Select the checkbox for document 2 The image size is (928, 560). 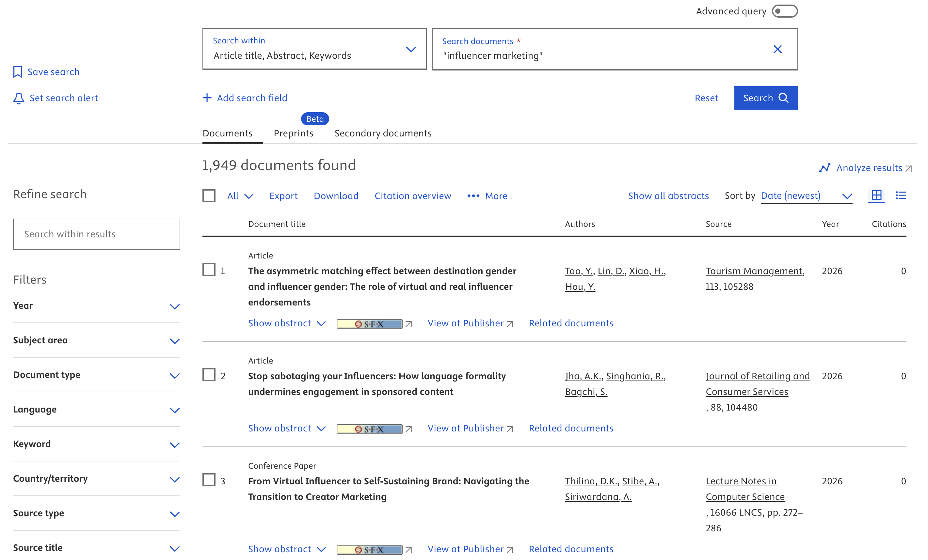(x=209, y=375)
